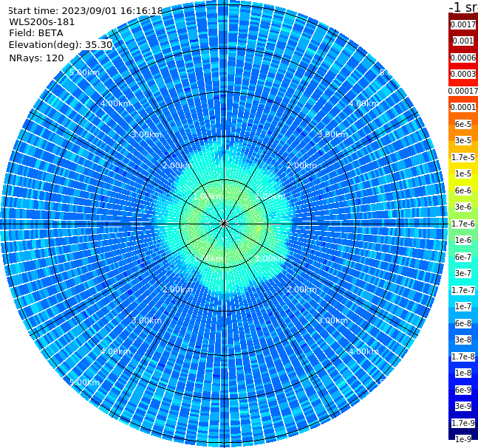The height and width of the screenshot is (448, 478).
Task: Click the 6e-9 colorbar label
Action: 463,390
